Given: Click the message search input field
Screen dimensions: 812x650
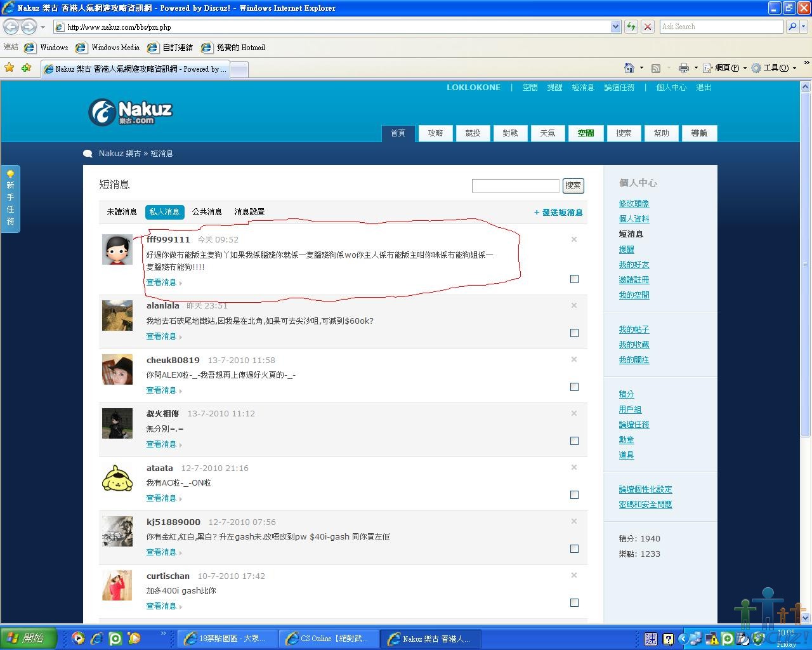Looking at the screenshot, I should 515,185.
